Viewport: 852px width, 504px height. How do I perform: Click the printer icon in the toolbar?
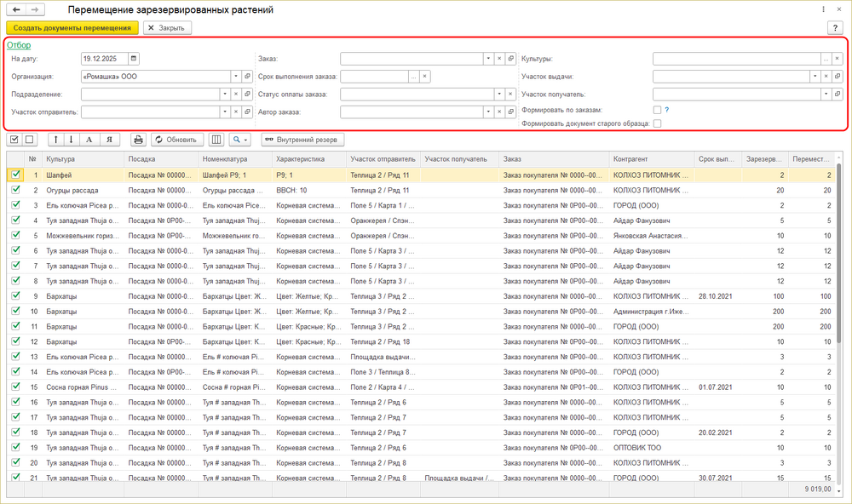[x=138, y=140]
